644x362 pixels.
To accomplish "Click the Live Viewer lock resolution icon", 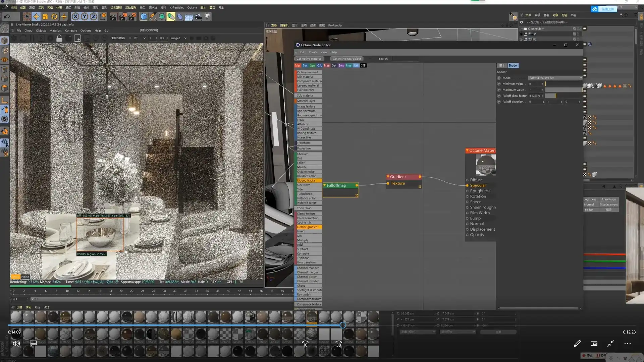I will click(59, 38).
